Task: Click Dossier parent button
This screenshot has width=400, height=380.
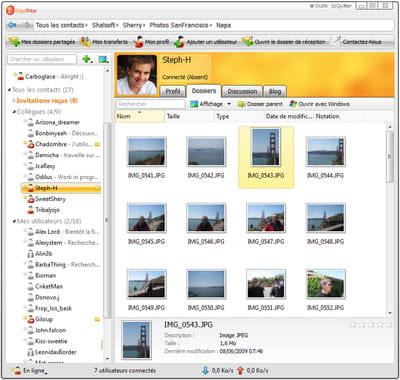Action: (x=260, y=104)
